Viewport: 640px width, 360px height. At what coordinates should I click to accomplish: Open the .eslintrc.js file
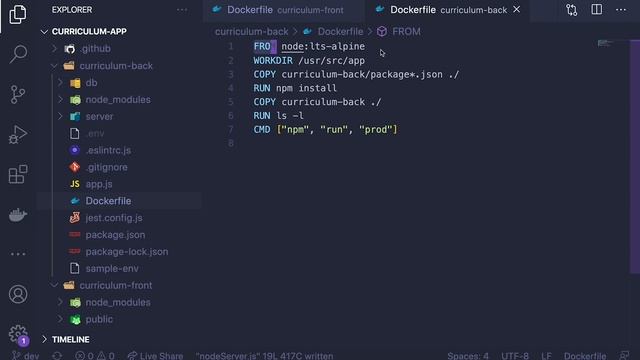click(x=108, y=150)
